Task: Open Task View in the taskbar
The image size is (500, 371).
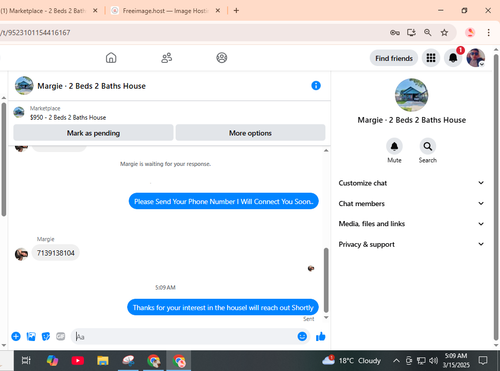Action: (x=26, y=361)
